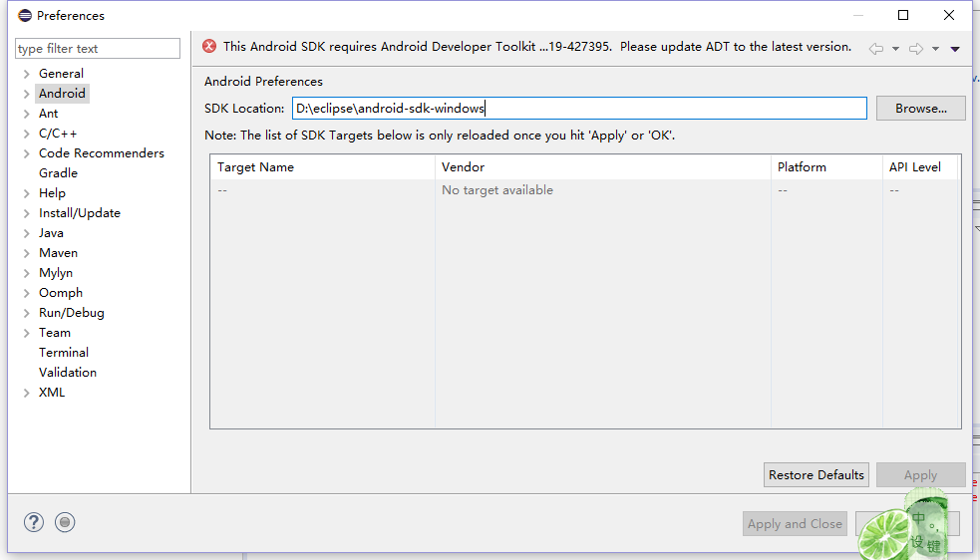Image resolution: width=980 pixels, height=560 pixels.
Task: Select the 'No target available' row
Action: (x=584, y=190)
